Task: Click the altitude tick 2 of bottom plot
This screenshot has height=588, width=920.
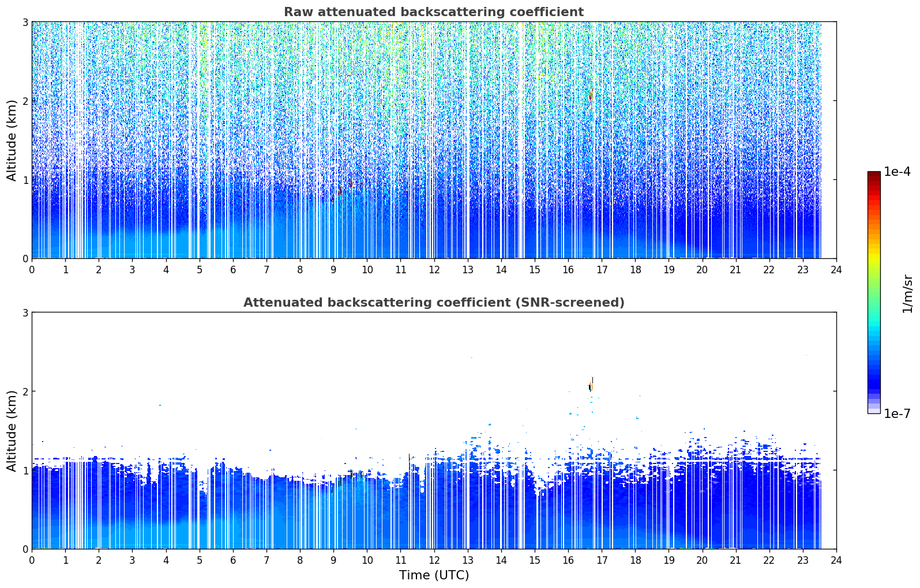Action: click(25, 391)
